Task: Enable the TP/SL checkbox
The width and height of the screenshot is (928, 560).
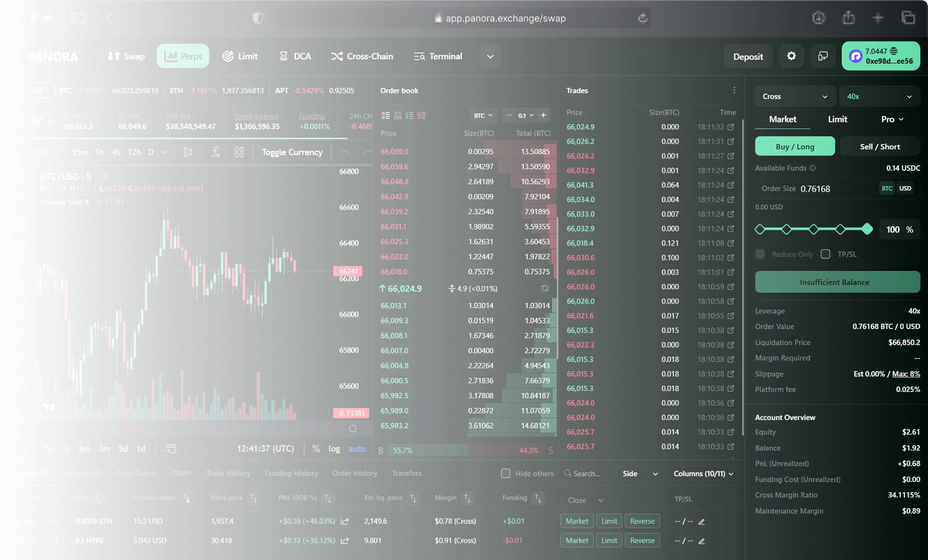Action: tap(826, 254)
